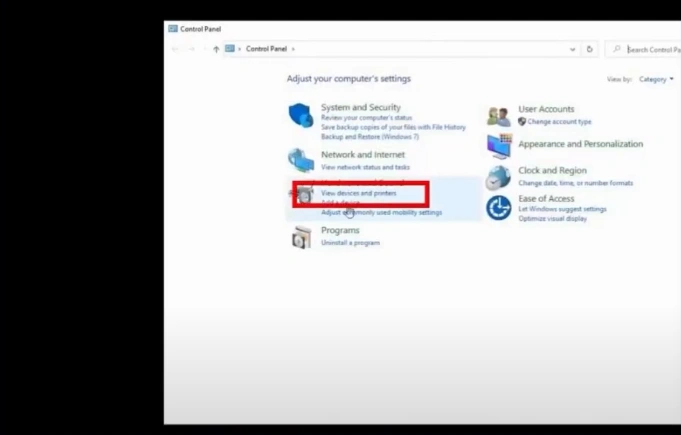The width and height of the screenshot is (681, 435).
Task: Open Change account type link
Action: pos(559,122)
